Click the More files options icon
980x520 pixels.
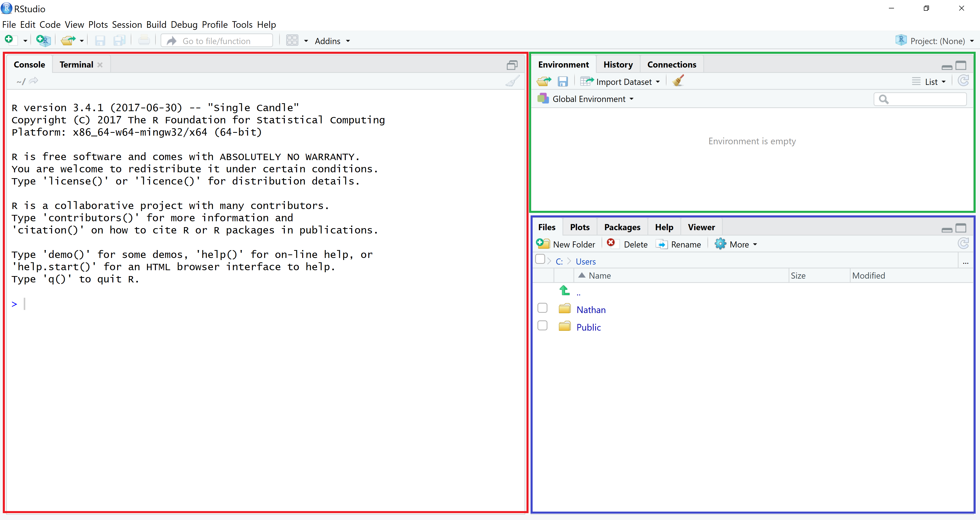[966, 261]
